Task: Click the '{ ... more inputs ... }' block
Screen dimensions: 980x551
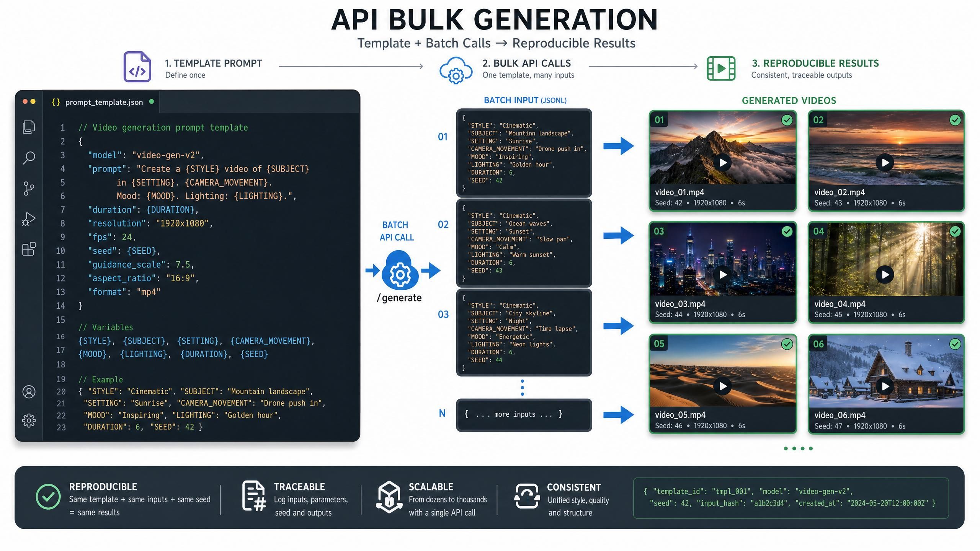Action: pos(524,415)
